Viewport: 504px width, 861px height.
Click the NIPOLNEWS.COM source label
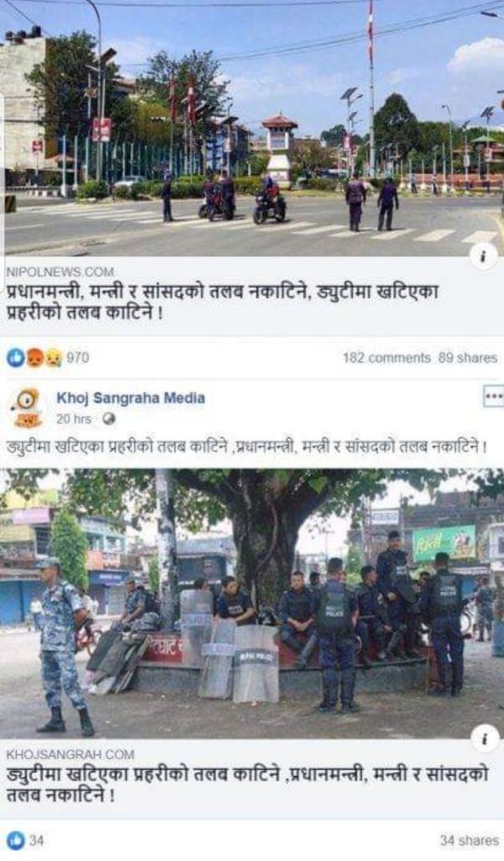60,272
